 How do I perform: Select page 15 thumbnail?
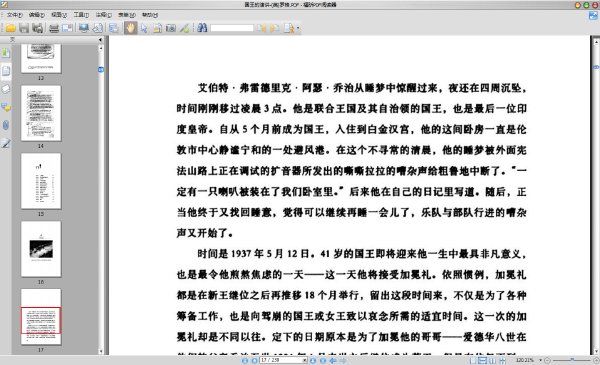[x=41, y=181]
